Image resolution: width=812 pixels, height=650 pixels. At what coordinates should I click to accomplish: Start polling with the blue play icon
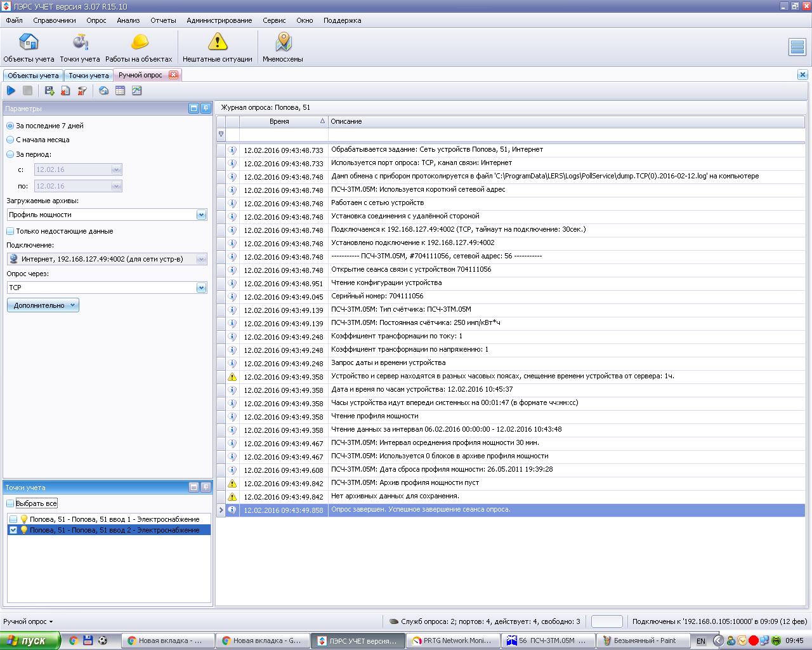click(11, 91)
